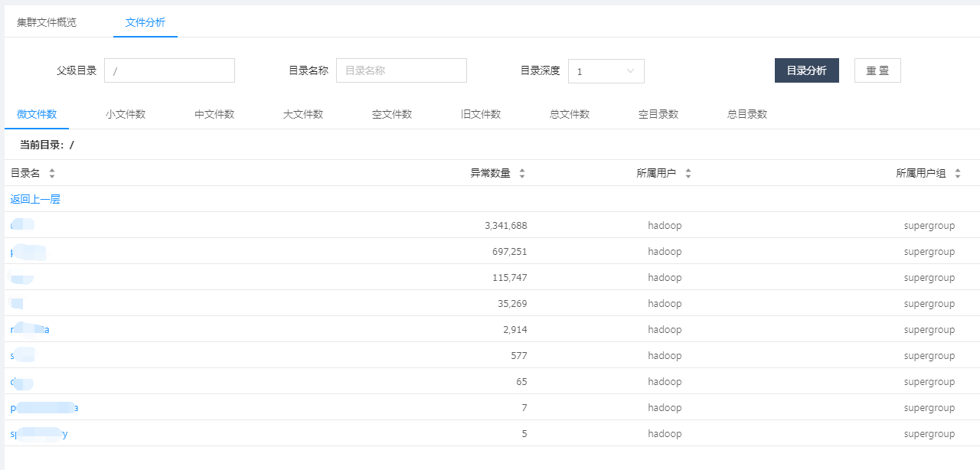The width and height of the screenshot is (980, 470).
Task: Select the 文件分析 tab
Action: (x=145, y=22)
